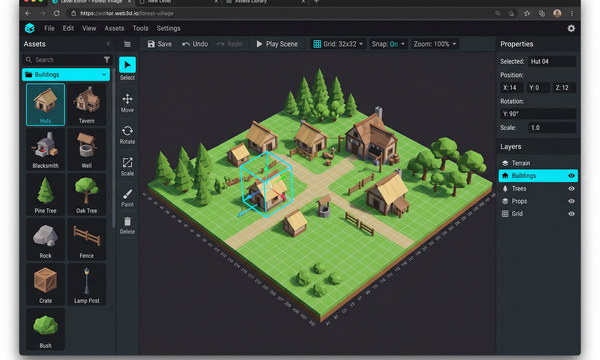Choose the Well asset
The image size is (600, 360).
[86, 149]
